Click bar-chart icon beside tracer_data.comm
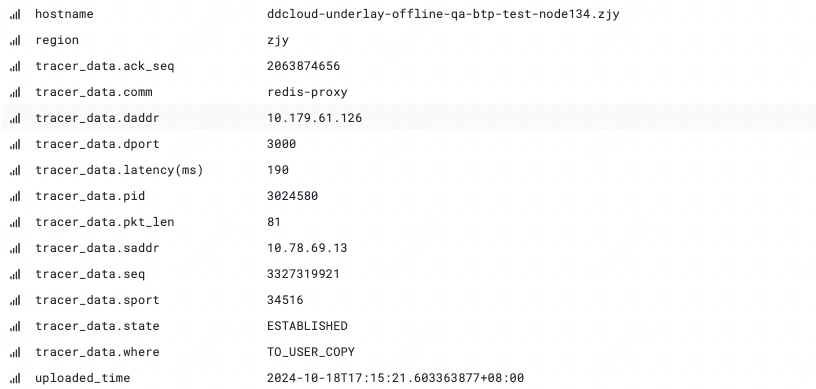The image size is (816, 389). click(x=15, y=92)
